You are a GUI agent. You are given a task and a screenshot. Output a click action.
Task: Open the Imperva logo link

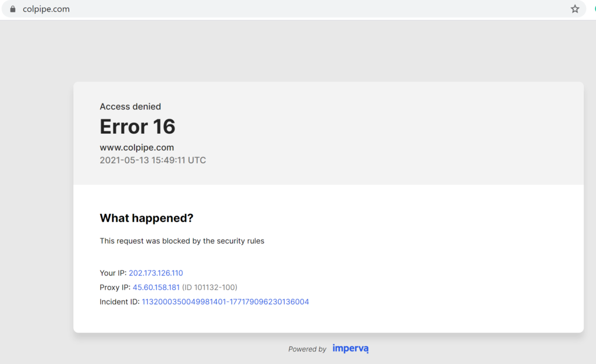click(350, 349)
